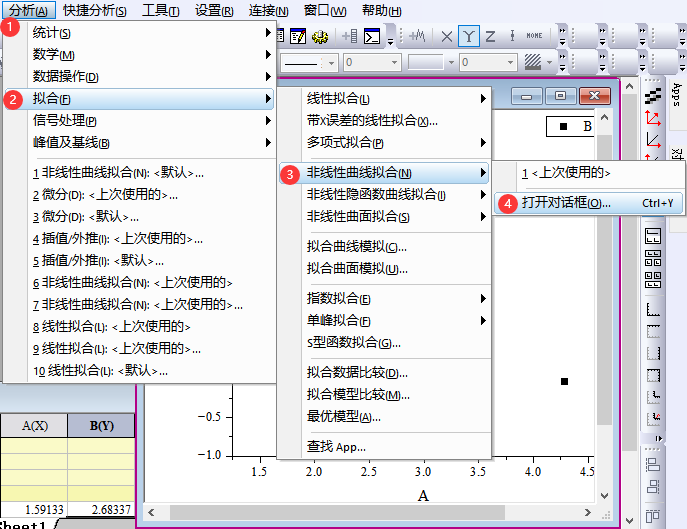Click the black axes with red arrow icon
Viewport: 687px width, 529px height.
(x=653, y=141)
